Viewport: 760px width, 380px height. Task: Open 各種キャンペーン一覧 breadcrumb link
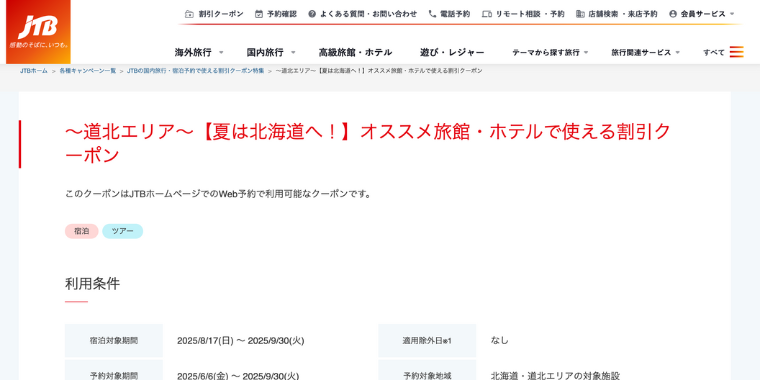coord(88,71)
